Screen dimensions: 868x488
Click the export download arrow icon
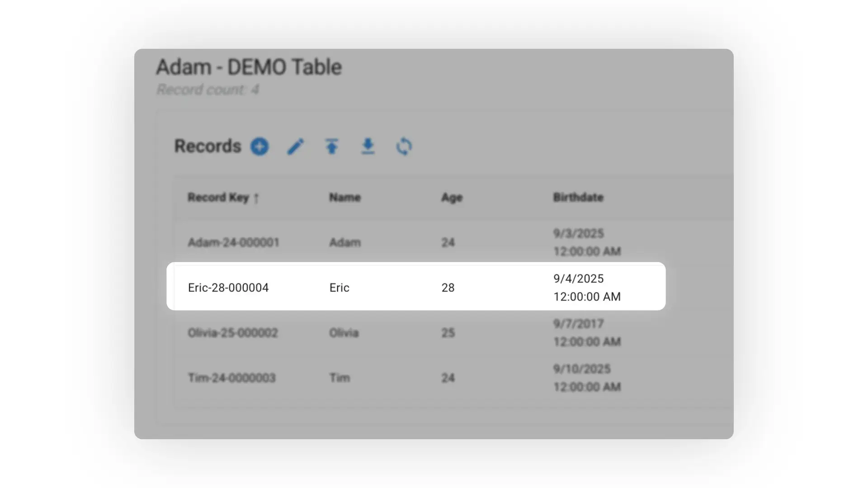[368, 146]
